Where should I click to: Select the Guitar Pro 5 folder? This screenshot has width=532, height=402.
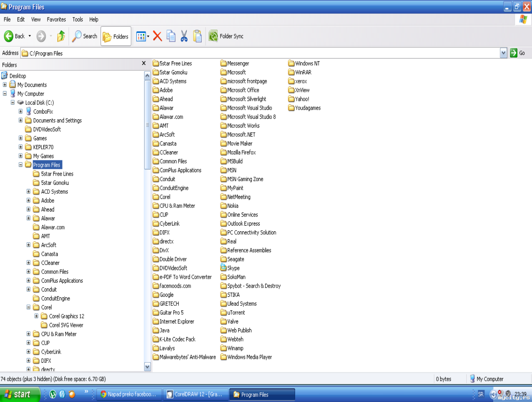click(168, 312)
